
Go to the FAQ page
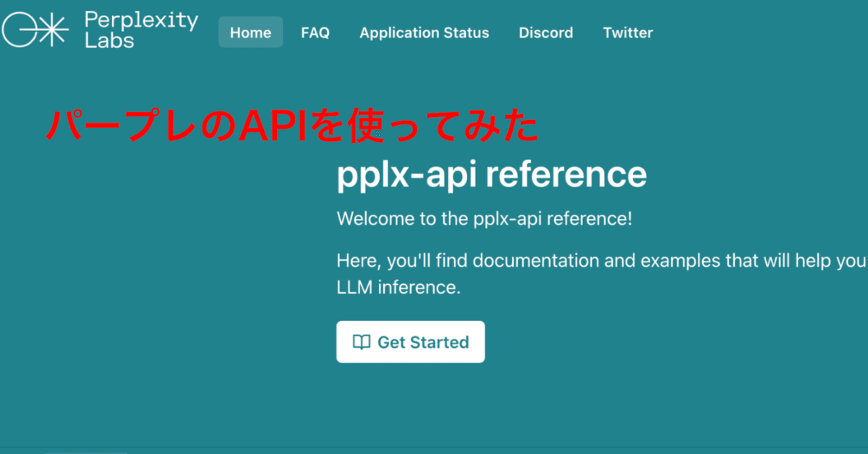315,33
